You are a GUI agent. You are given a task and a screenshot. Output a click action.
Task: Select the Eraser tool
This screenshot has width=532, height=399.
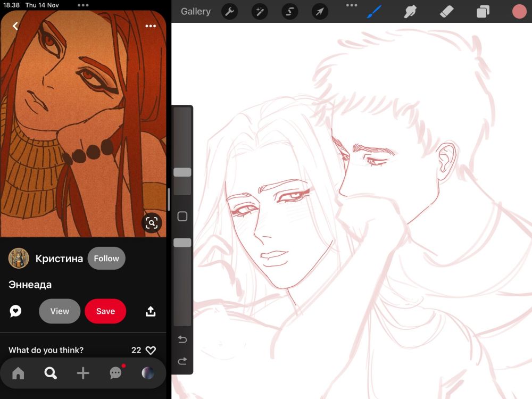(446, 12)
